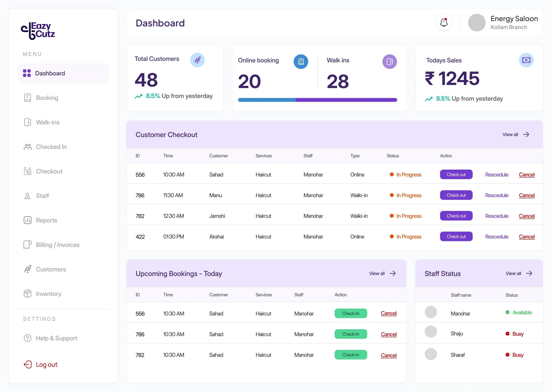
Task: Check out customer Sahad, ID 556
Action: (x=456, y=174)
